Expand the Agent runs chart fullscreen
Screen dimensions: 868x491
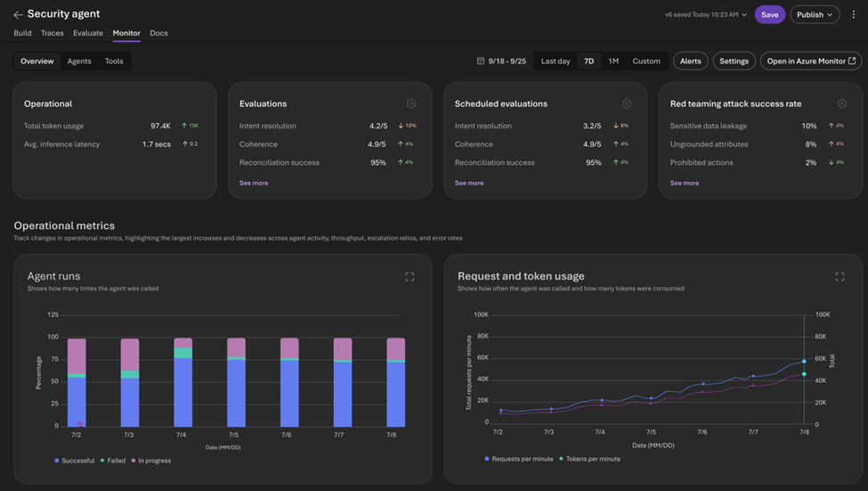coord(410,276)
